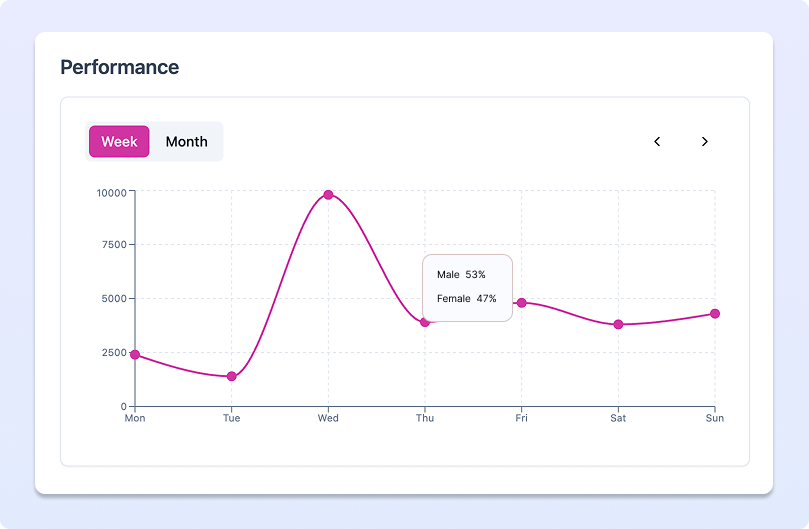Go to next period with right chevron
Screen dimensions: 809x529
point(704,142)
